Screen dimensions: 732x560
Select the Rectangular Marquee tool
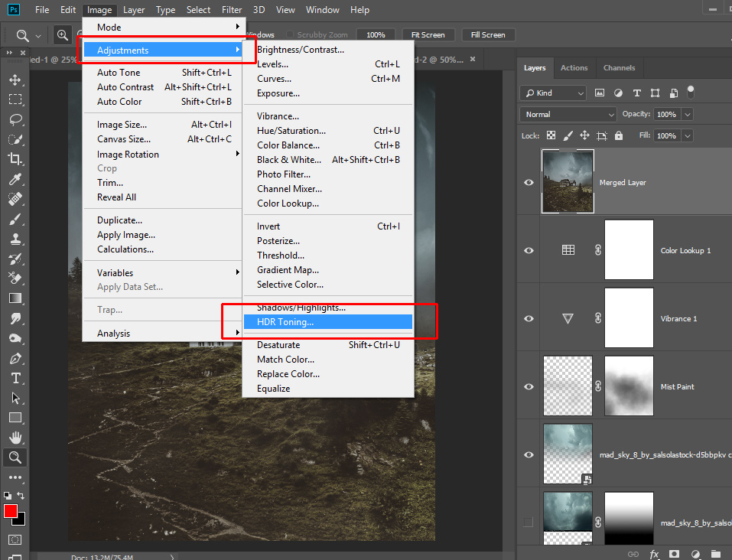[15, 99]
